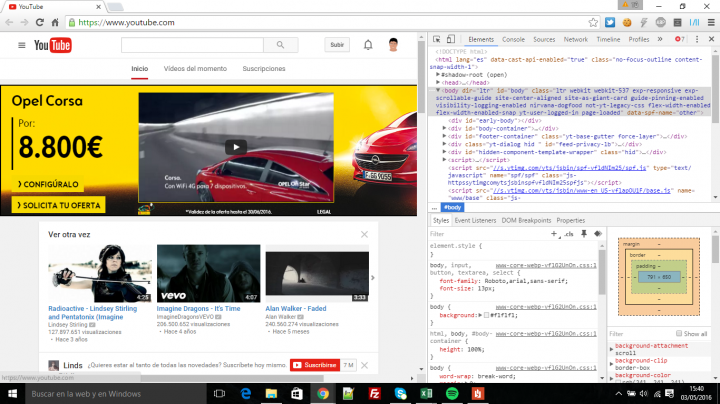Image resolution: width=720 pixels, height=404 pixels.
Task: Toggle the .cls element classes button
Action: pyautogui.click(x=569, y=234)
